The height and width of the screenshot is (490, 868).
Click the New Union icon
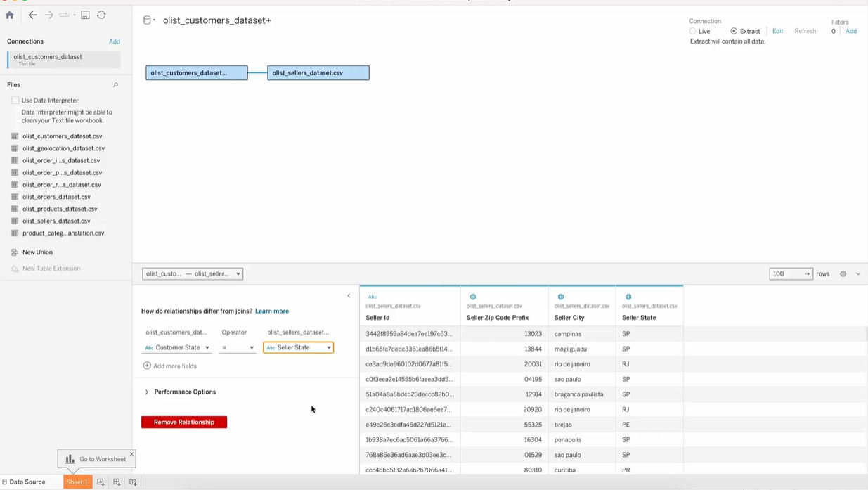pyautogui.click(x=15, y=252)
